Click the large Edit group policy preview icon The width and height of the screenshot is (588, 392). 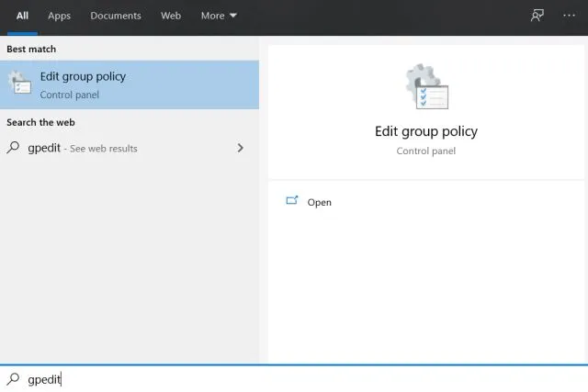click(426, 88)
